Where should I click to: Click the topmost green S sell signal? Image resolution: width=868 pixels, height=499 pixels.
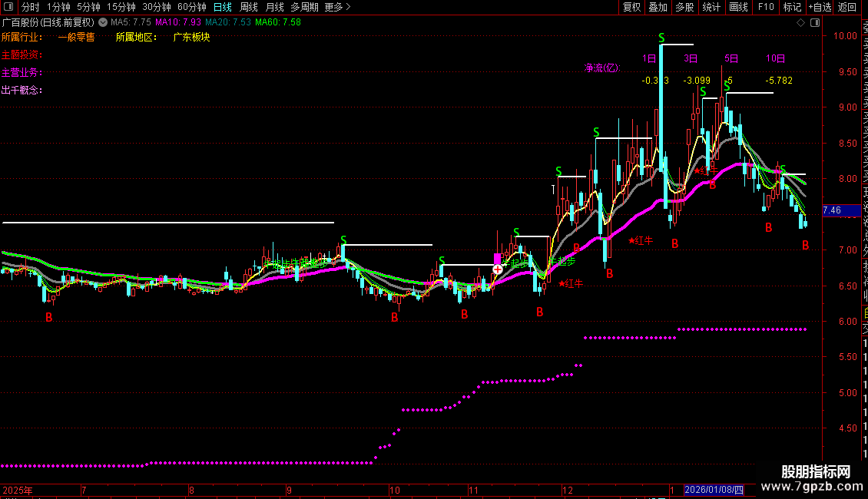coord(661,38)
